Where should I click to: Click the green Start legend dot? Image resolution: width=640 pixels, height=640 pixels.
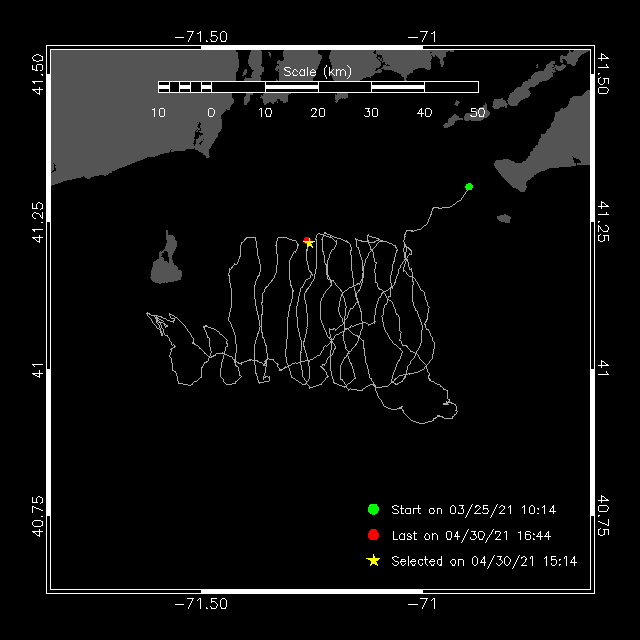pyautogui.click(x=373, y=509)
